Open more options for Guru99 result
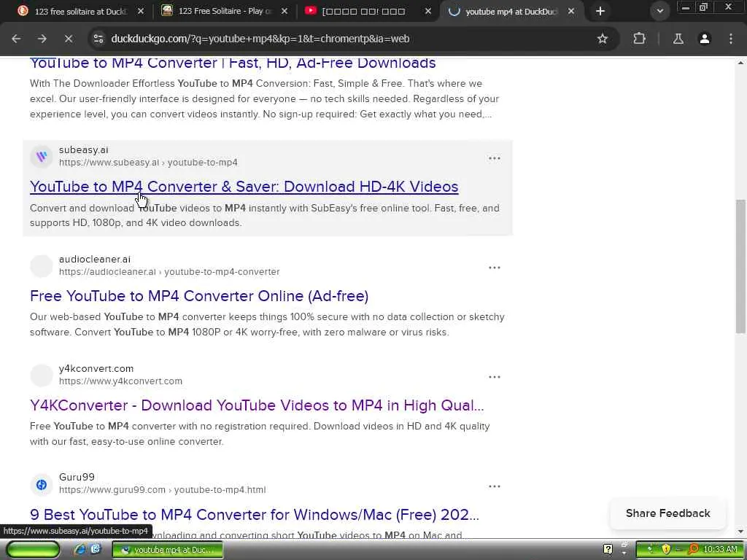The image size is (747, 560). 495,486
